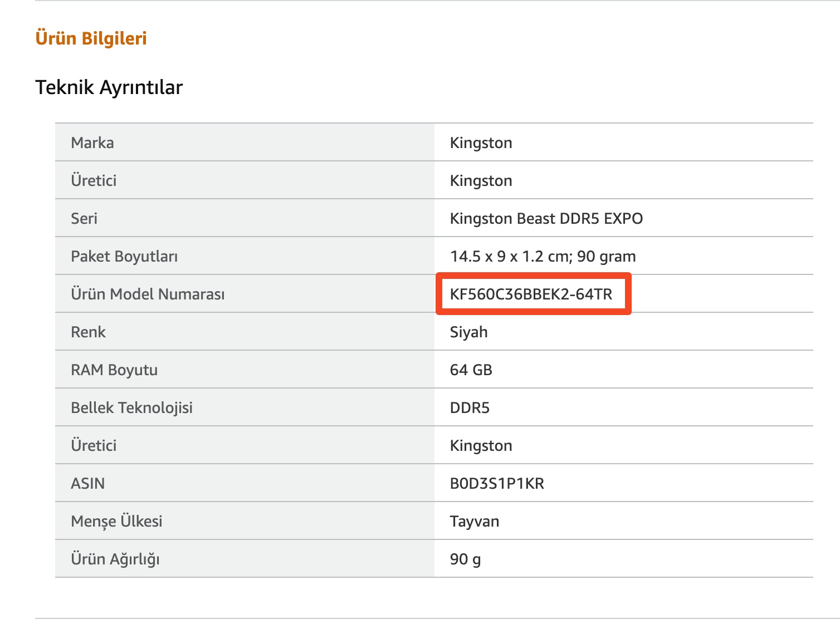This screenshot has height=629, width=840.
Task: Click the Ürün Model Numarası label
Action: (148, 294)
